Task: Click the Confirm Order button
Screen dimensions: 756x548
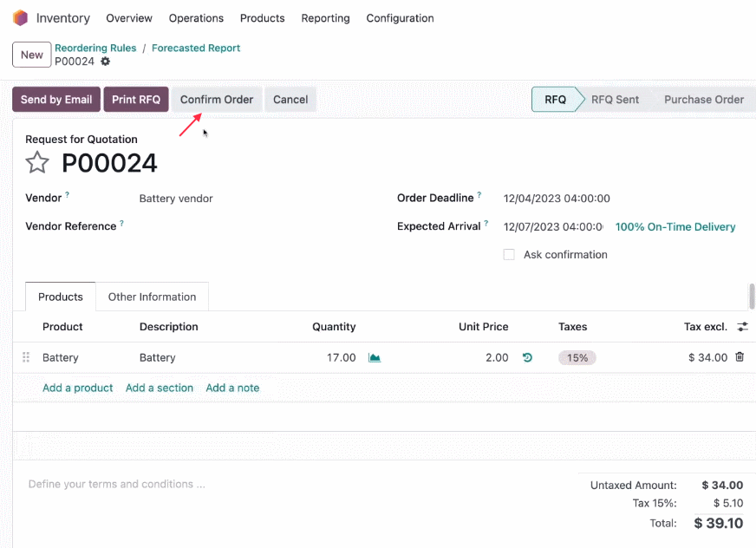Action: point(217,100)
